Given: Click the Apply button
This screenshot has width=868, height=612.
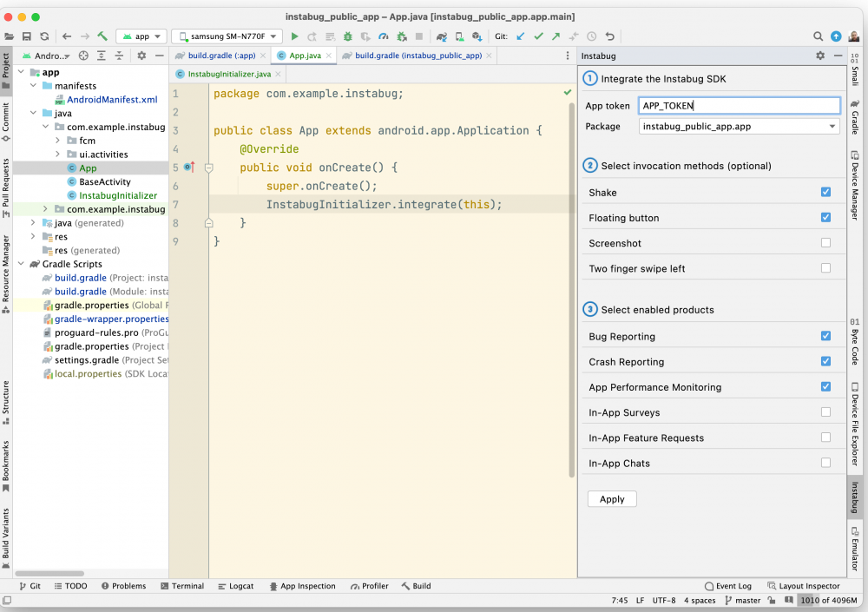Looking at the screenshot, I should [x=612, y=499].
